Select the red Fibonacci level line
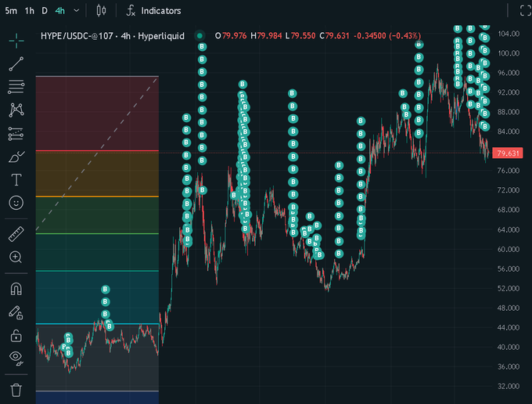Viewport: 532px width, 404px height. tap(97, 150)
